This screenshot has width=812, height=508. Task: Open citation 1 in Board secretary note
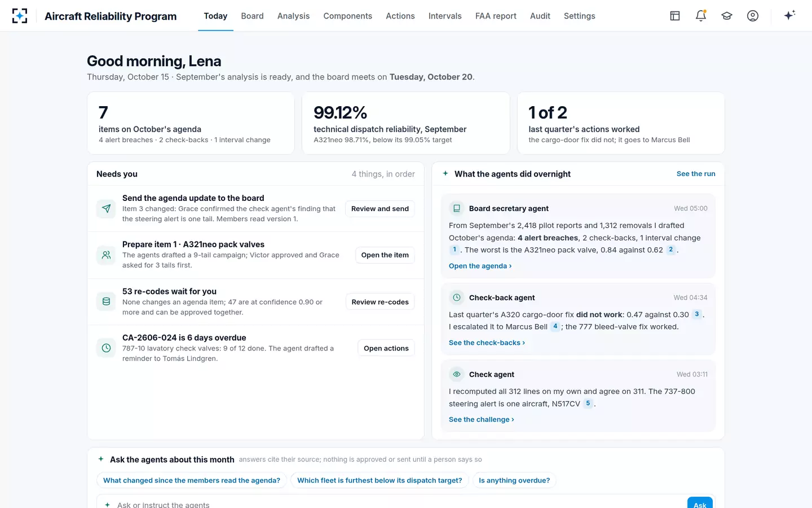454,249
